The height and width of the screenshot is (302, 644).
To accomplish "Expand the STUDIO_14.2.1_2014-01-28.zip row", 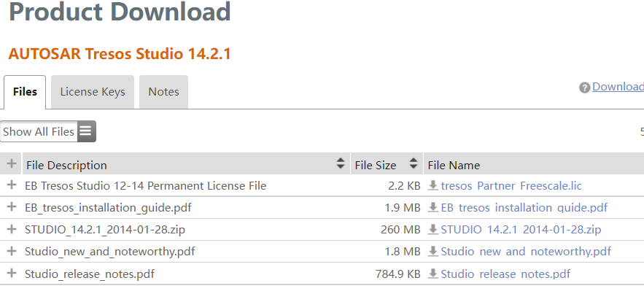I will coord(11,230).
